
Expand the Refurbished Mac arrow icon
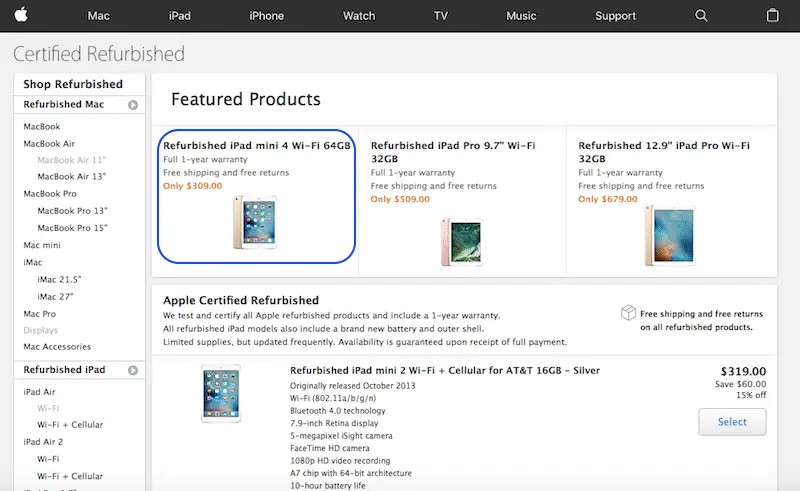[133, 104]
